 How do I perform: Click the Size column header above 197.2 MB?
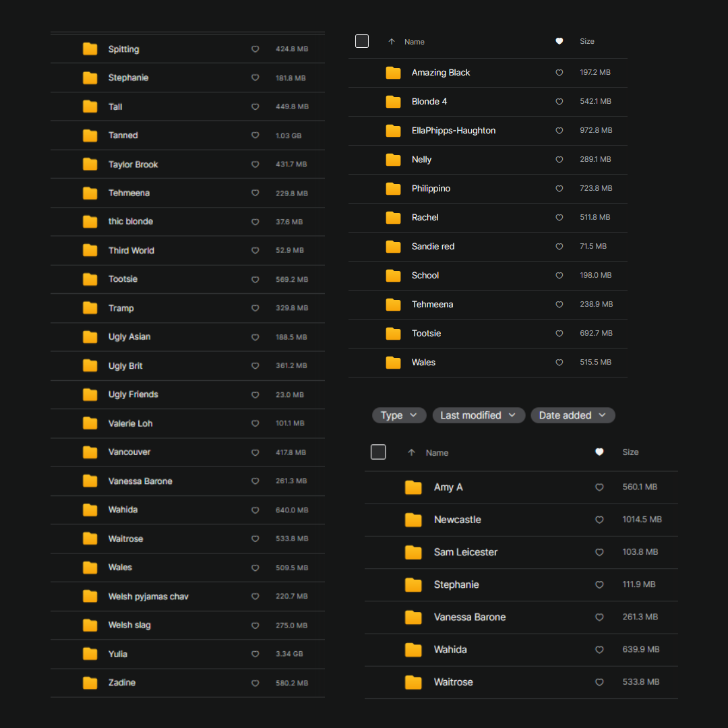point(587,42)
